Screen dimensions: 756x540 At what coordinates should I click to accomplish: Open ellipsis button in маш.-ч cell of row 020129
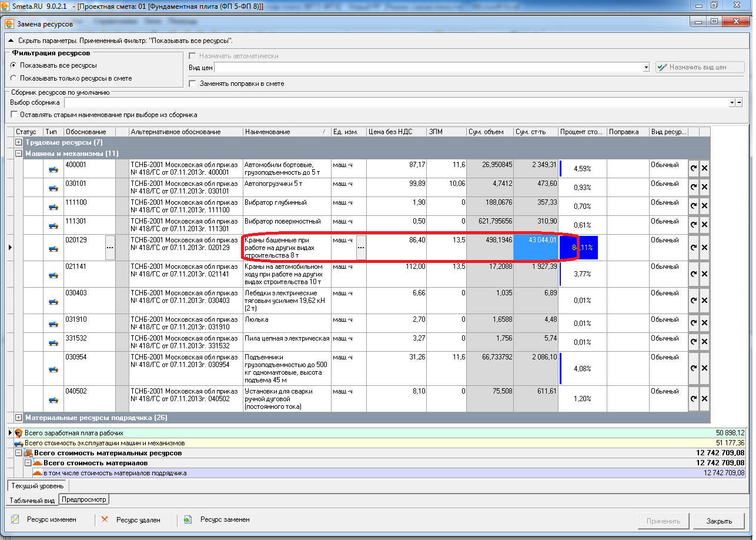pos(361,248)
